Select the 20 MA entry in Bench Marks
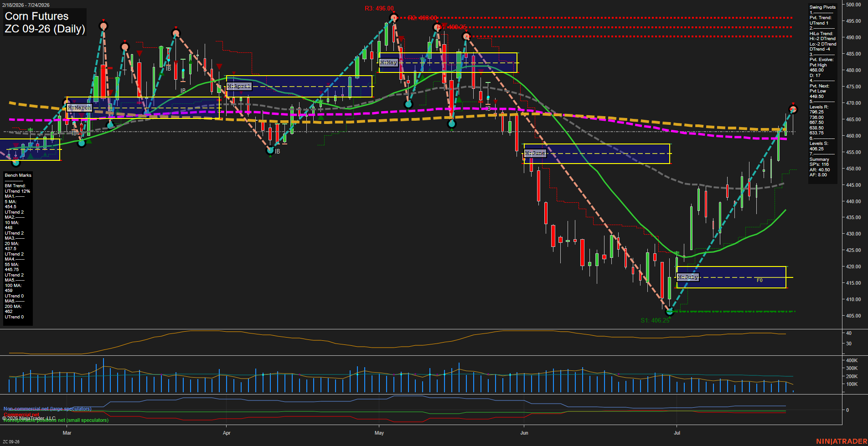Viewport: 868px width, 446px height. 12,244
